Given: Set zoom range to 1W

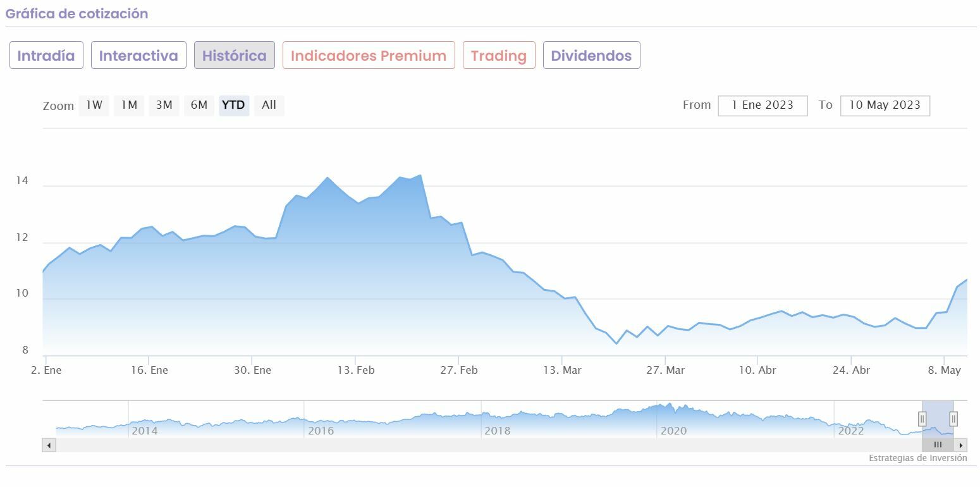Looking at the screenshot, I should pyautogui.click(x=94, y=106).
